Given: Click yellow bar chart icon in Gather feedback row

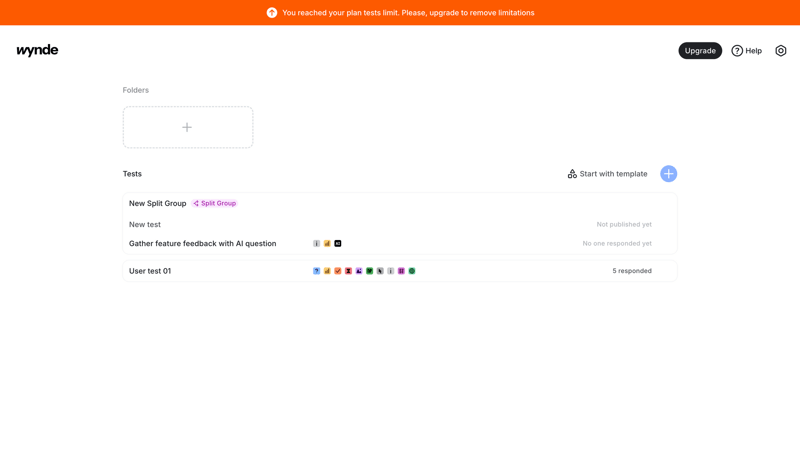Looking at the screenshot, I should click(x=327, y=243).
